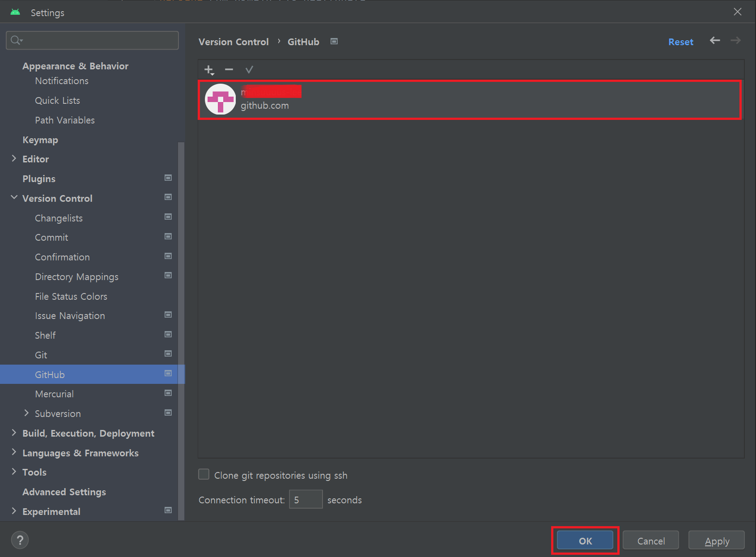
Task: Click project icon on the Subversion row
Action: (x=168, y=412)
